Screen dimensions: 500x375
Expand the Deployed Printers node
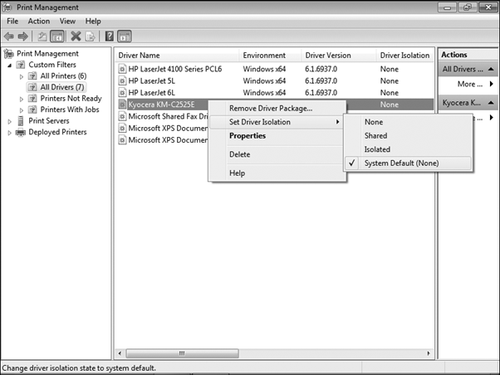[x=10, y=133]
